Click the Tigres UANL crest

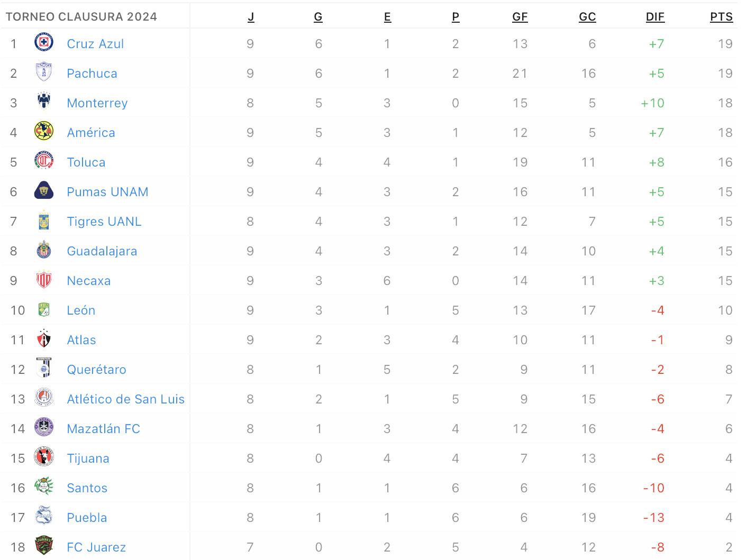(x=44, y=219)
